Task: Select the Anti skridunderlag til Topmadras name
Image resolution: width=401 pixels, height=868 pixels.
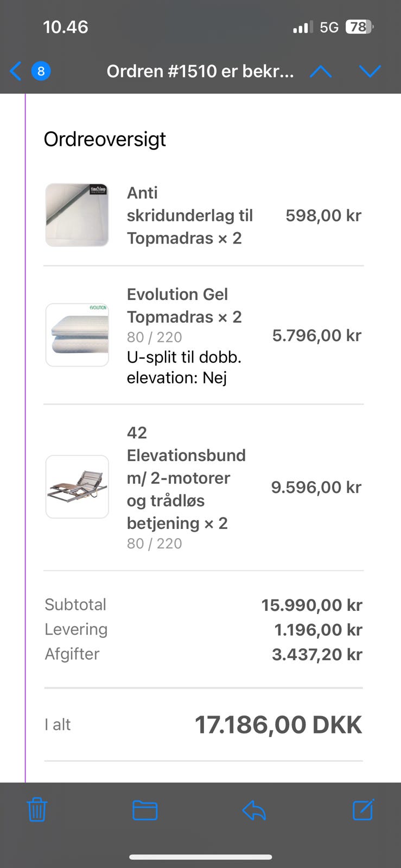Action: (x=190, y=215)
